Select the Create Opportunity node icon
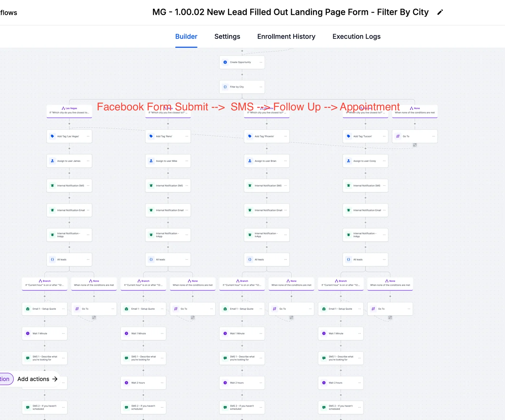Screen dimensions: 505x420 coord(225,62)
